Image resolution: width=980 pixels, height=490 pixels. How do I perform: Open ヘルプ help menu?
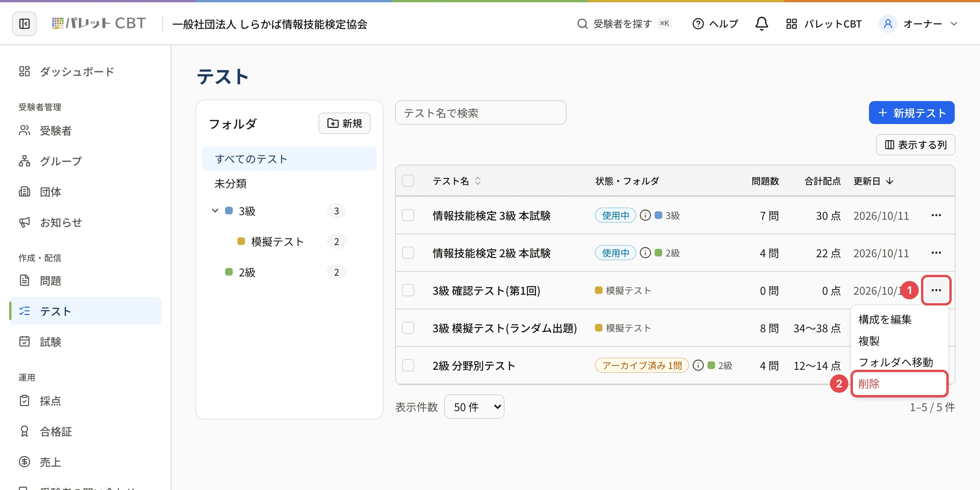tap(715, 24)
